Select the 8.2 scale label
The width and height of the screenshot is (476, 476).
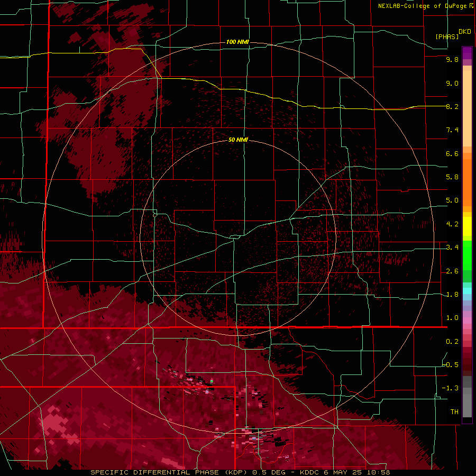pyautogui.click(x=452, y=106)
